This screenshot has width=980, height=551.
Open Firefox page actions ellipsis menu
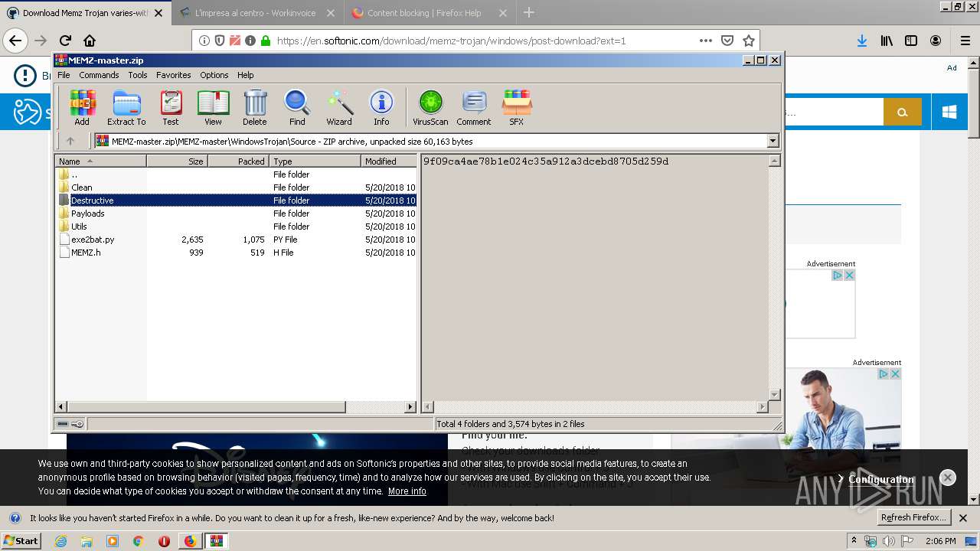[x=706, y=41]
